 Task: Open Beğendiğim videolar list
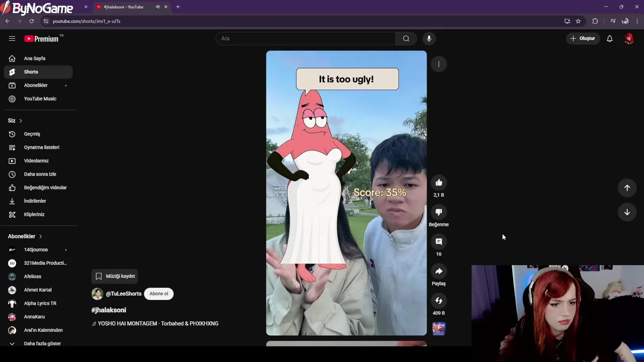point(38,188)
